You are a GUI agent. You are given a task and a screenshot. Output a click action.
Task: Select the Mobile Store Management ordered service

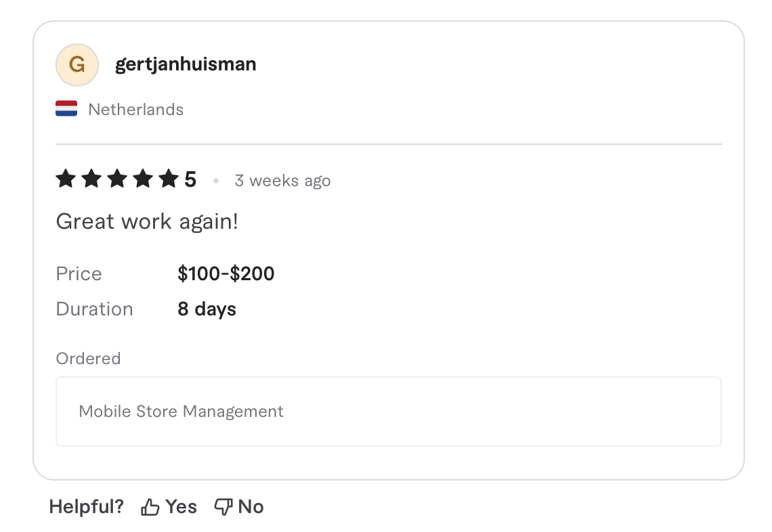(181, 411)
